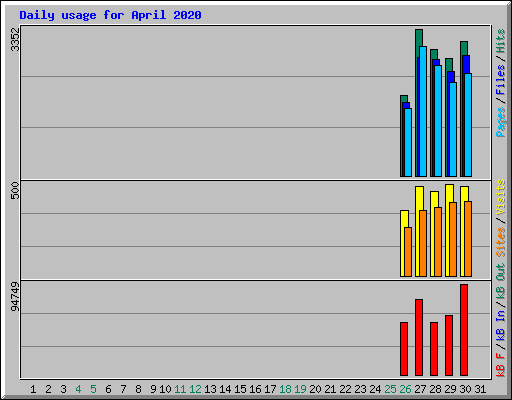Click green day 18 on the x-axis
Image resolution: width=512 pixels, height=400 pixels.
click(x=285, y=389)
